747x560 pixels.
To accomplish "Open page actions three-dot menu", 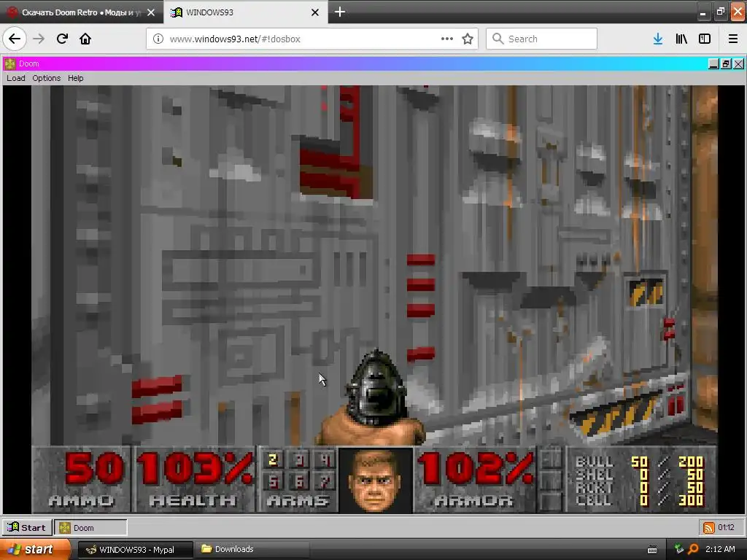I will tap(447, 39).
